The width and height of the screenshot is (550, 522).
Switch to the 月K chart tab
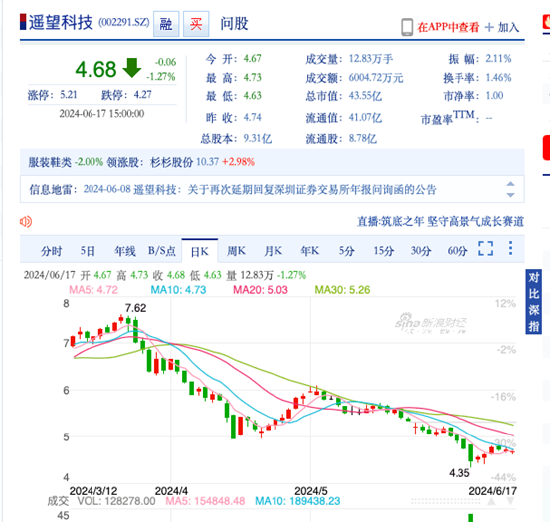click(x=273, y=251)
